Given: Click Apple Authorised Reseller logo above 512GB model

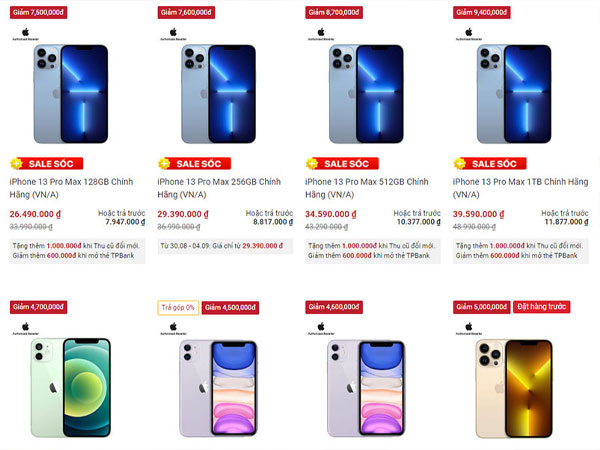Looking at the screenshot, I should [x=321, y=34].
